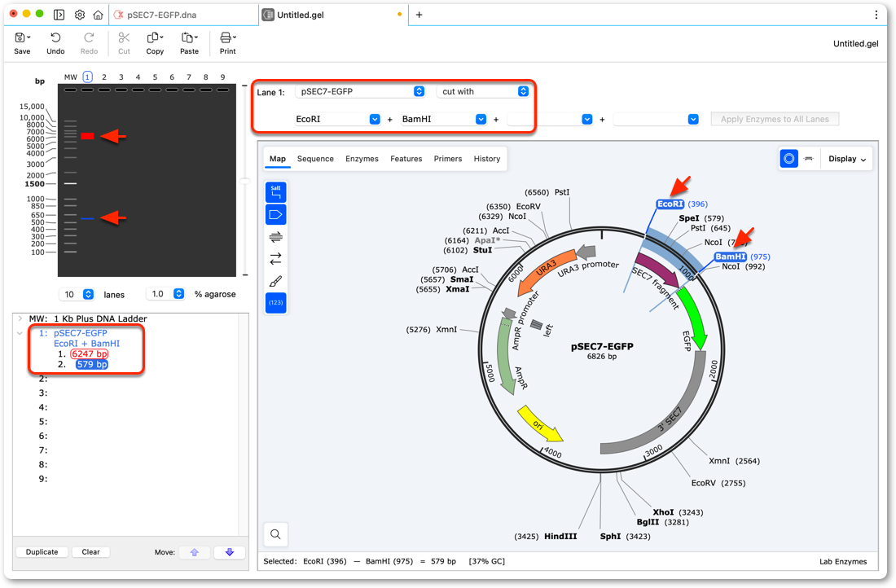Switch to the Sequence tab
Image resolution: width=896 pixels, height=588 pixels.
click(x=315, y=159)
